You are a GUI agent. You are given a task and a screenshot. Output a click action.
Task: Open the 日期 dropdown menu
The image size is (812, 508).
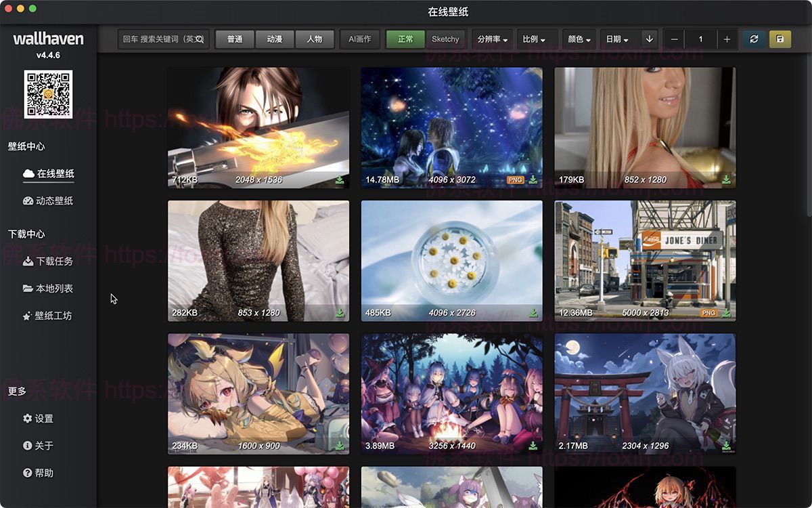[x=617, y=39]
